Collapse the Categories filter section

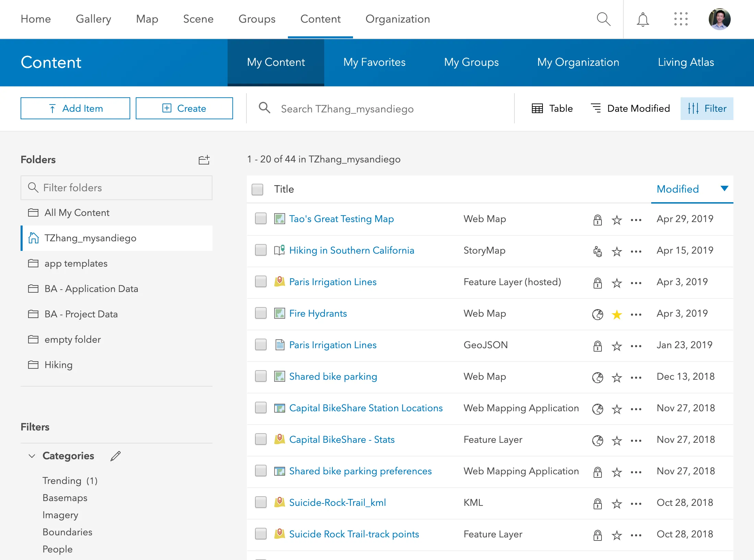pos(32,456)
